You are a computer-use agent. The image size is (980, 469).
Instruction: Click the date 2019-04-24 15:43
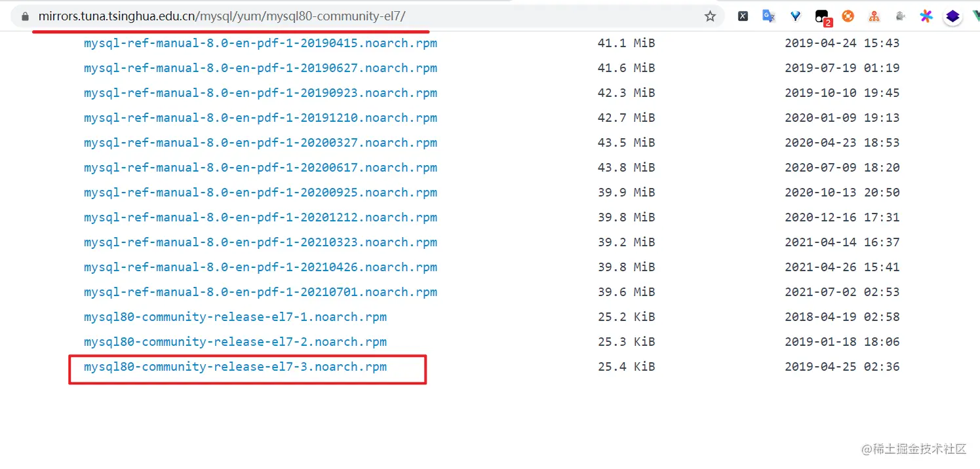(842, 43)
